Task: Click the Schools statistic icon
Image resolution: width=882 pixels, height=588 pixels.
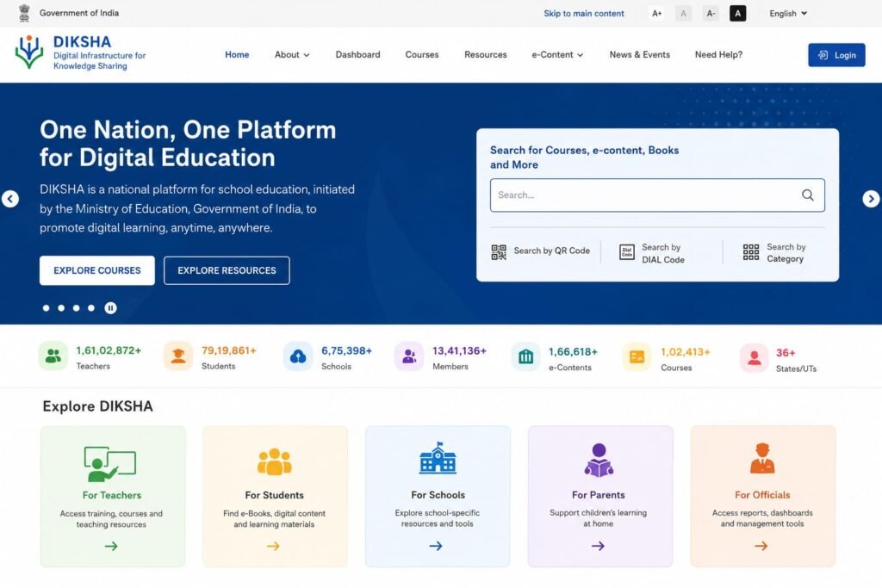Action: 298,356
